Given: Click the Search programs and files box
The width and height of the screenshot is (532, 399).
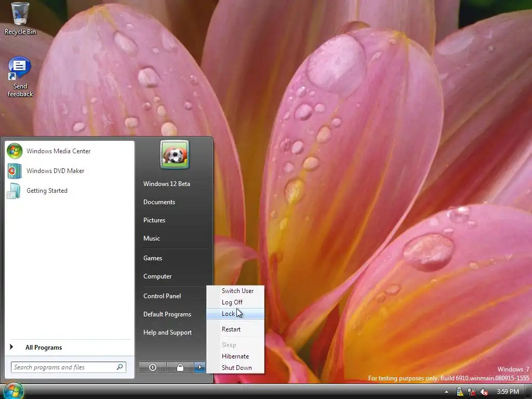Looking at the screenshot, I should pos(68,367).
